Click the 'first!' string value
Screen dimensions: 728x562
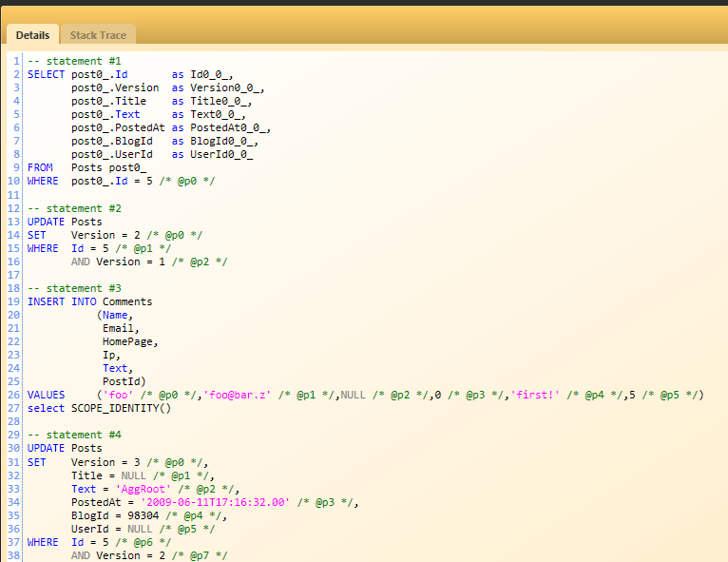(535, 396)
